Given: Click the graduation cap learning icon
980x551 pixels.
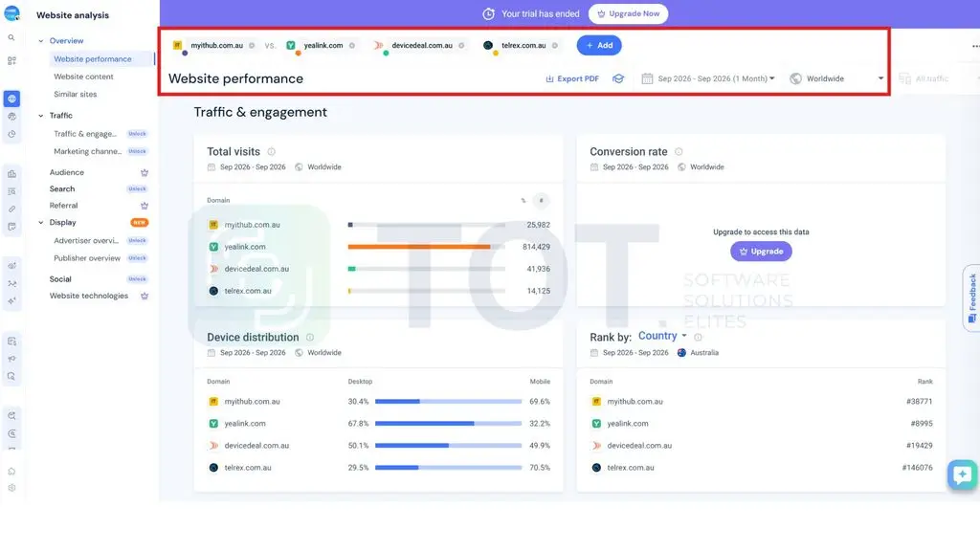Looking at the screenshot, I should click(618, 78).
